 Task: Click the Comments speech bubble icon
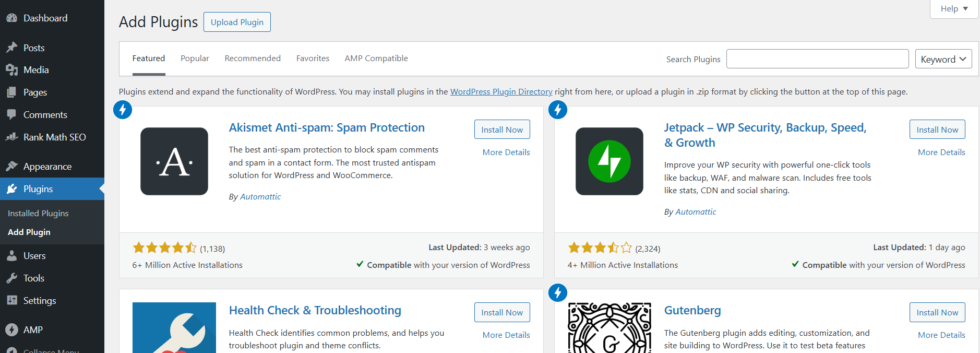[x=11, y=115]
